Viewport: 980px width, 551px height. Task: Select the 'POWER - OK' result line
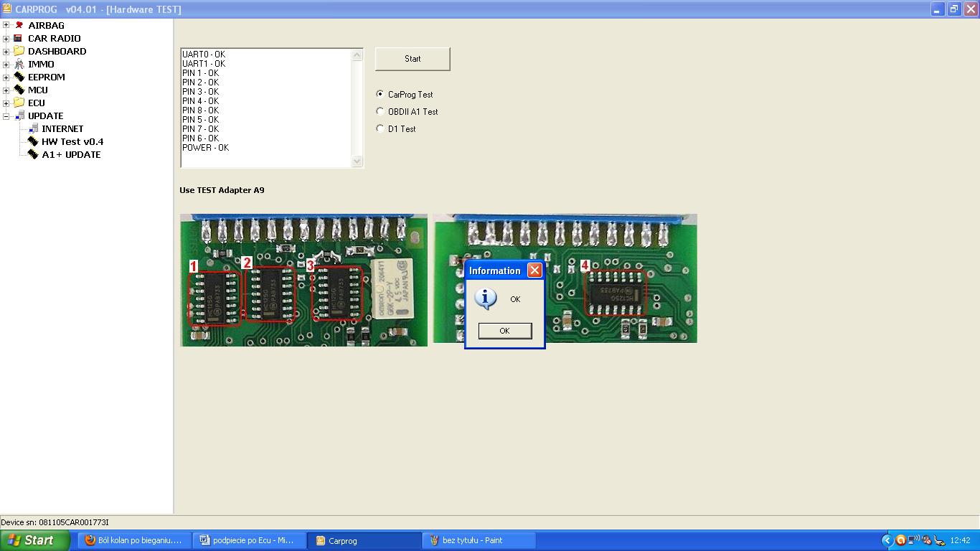(x=206, y=148)
